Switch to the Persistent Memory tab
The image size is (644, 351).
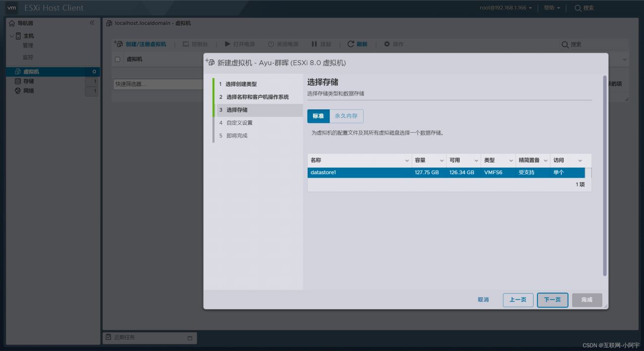[346, 116]
